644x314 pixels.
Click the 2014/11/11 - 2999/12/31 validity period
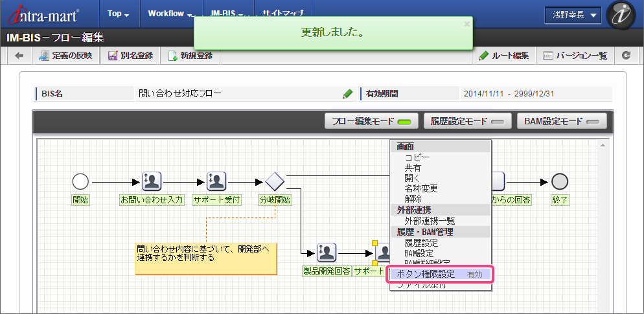tap(509, 94)
